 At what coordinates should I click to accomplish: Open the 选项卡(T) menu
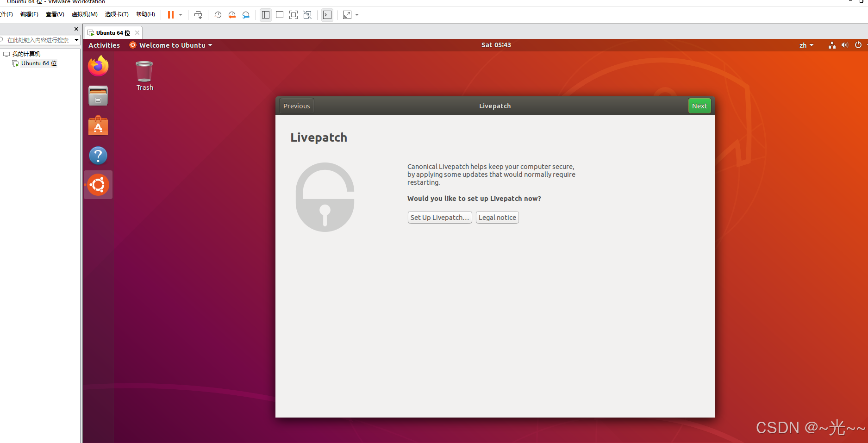[117, 14]
